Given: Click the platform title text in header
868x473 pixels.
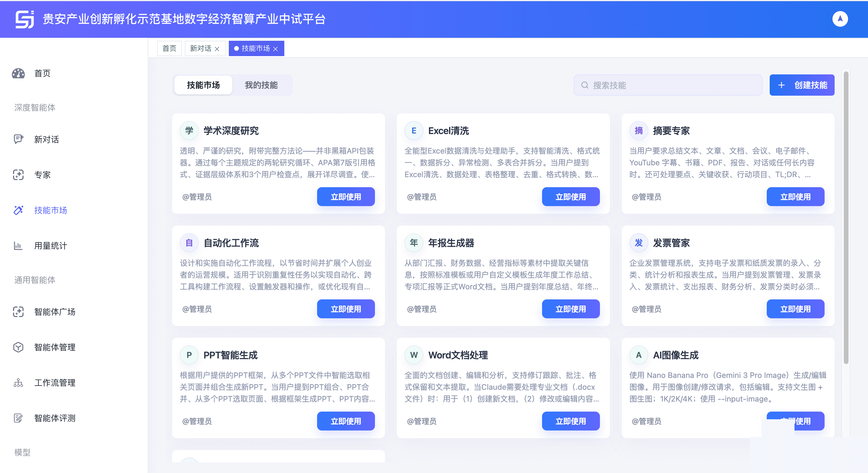Looking at the screenshot, I should click(x=184, y=19).
